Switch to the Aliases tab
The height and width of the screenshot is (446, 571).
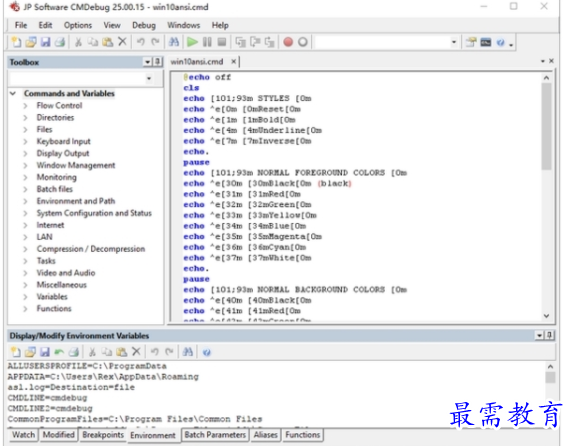coord(265,435)
